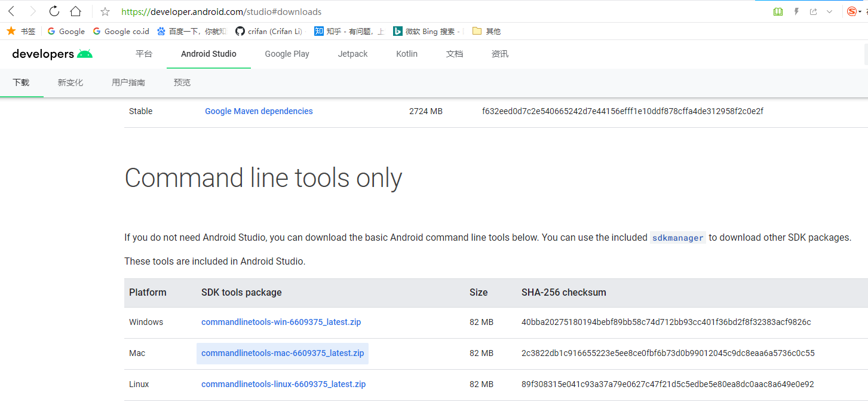Go back using the browser back arrow
This screenshot has width=868, height=405.
pos(11,11)
